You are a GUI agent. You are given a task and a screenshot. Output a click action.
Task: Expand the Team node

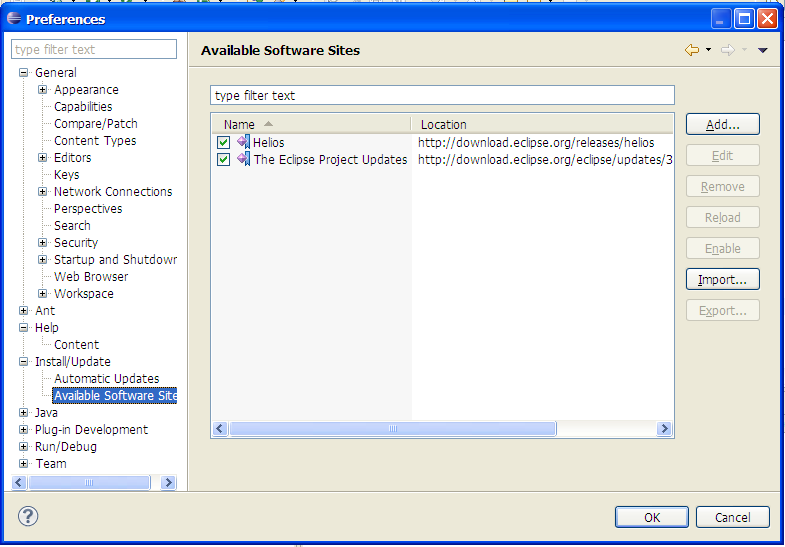[x=23, y=463]
